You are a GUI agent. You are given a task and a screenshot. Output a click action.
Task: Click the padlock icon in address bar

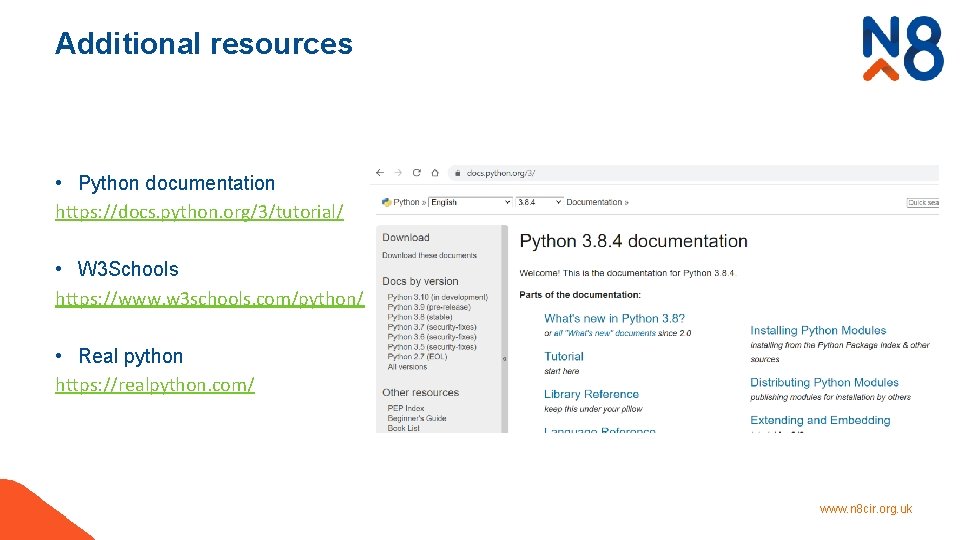tap(457, 173)
